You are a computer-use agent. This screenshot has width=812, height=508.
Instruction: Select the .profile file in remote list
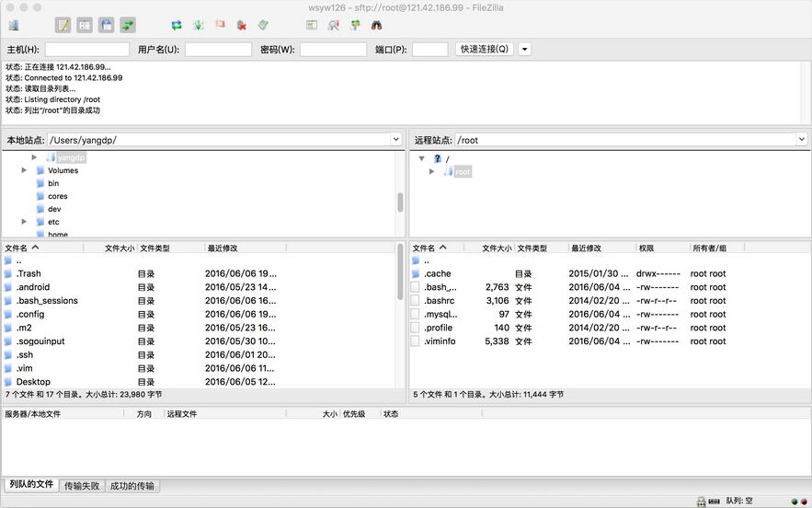(x=438, y=328)
